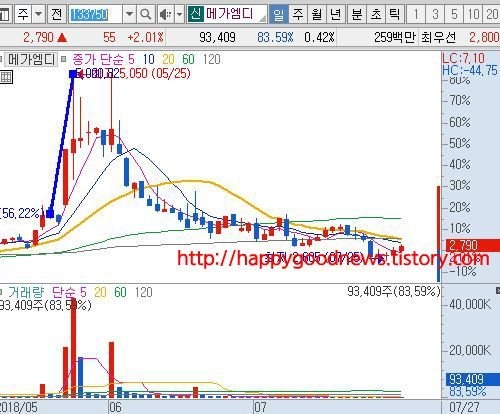Viewport: 500px width, 414px height.
Task: Select the 틱 tick chart tab
Action: point(395,14)
